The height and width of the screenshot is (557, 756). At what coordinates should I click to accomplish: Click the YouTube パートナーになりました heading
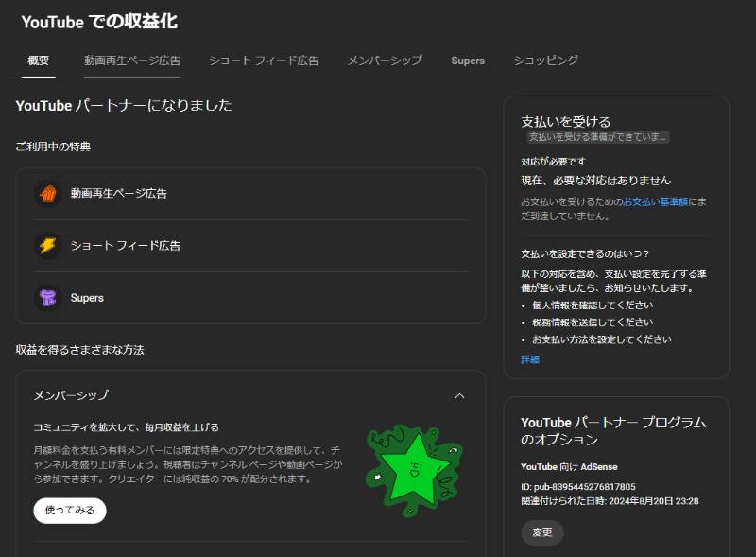[x=124, y=105]
